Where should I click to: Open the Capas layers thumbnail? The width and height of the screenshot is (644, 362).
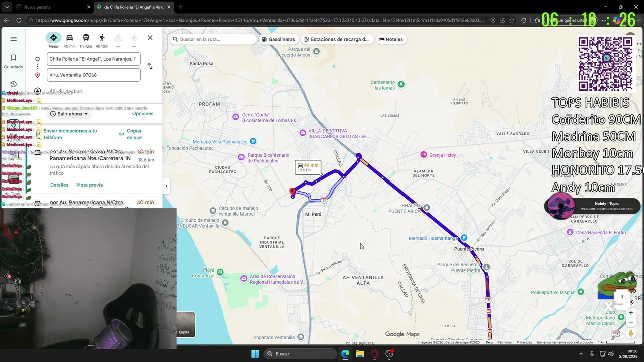point(185,324)
